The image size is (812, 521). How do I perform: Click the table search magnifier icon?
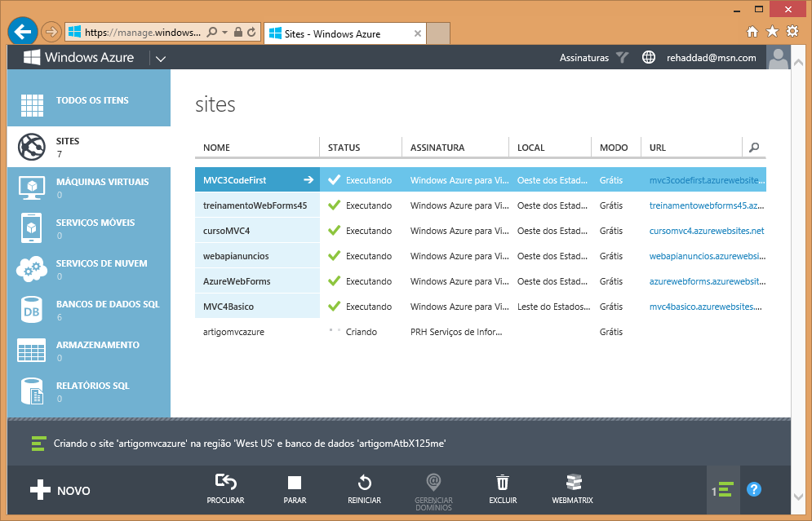(x=754, y=148)
